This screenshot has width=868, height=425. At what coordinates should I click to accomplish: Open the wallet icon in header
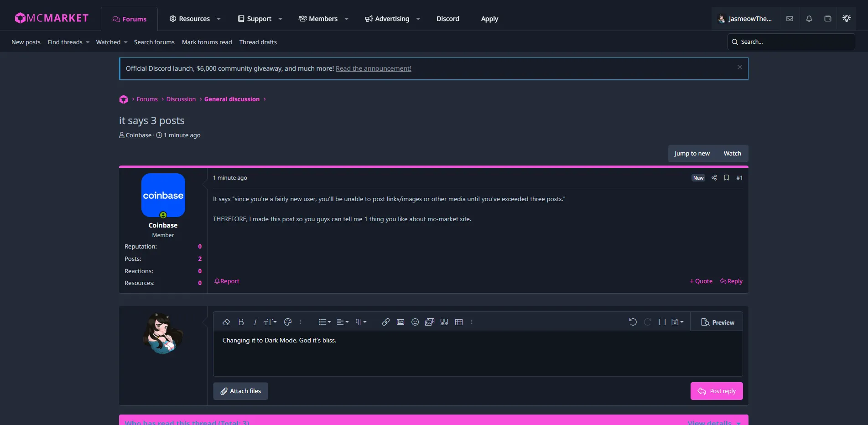827,19
